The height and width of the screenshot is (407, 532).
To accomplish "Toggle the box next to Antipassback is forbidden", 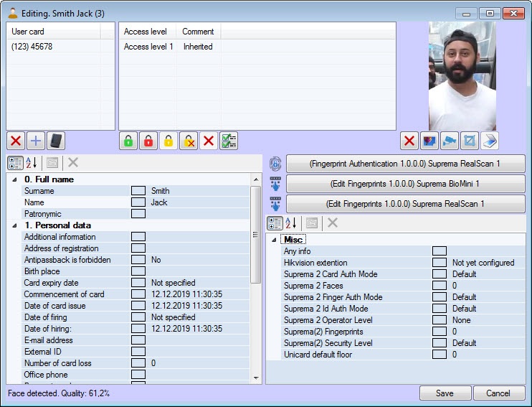I will (138, 260).
